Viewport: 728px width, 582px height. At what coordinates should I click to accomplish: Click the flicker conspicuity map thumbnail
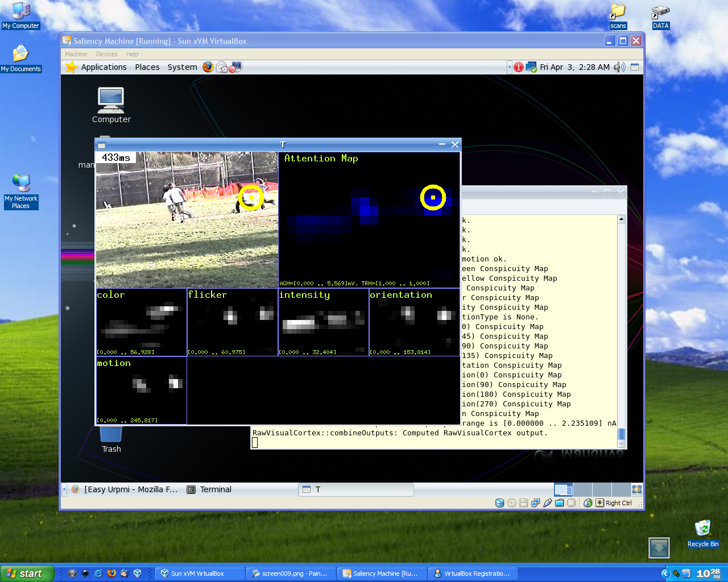[232, 322]
